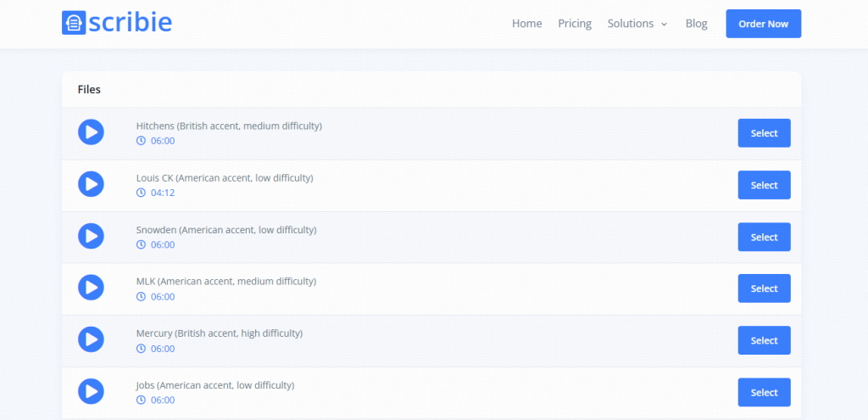Click the 06:00 duration under Snowden
868x420 pixels.
point(163,244)
